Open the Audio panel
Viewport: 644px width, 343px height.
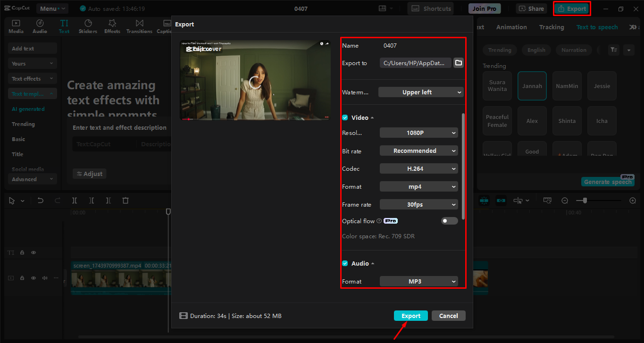[40, 26]
